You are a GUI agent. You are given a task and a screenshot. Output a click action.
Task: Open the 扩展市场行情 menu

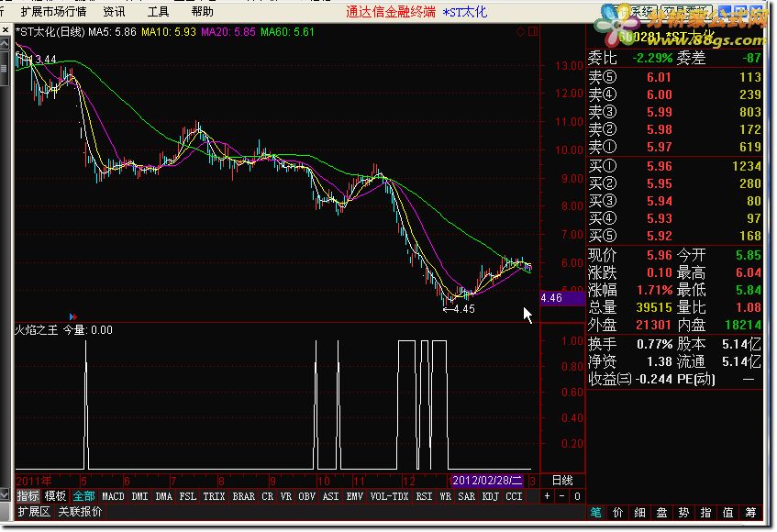pyautogui.click(x=53, y=11)
